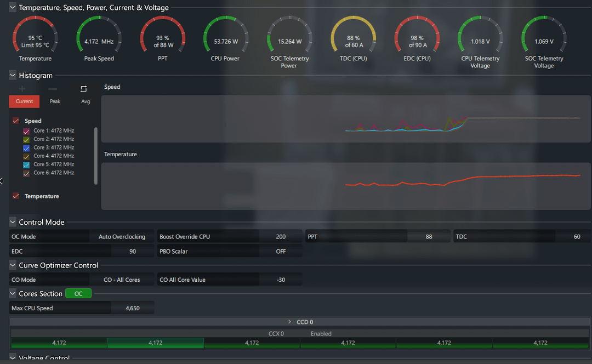Switch histogram to Avg tab
This screenshot has width=592, height=364.
tap(86, 101)
